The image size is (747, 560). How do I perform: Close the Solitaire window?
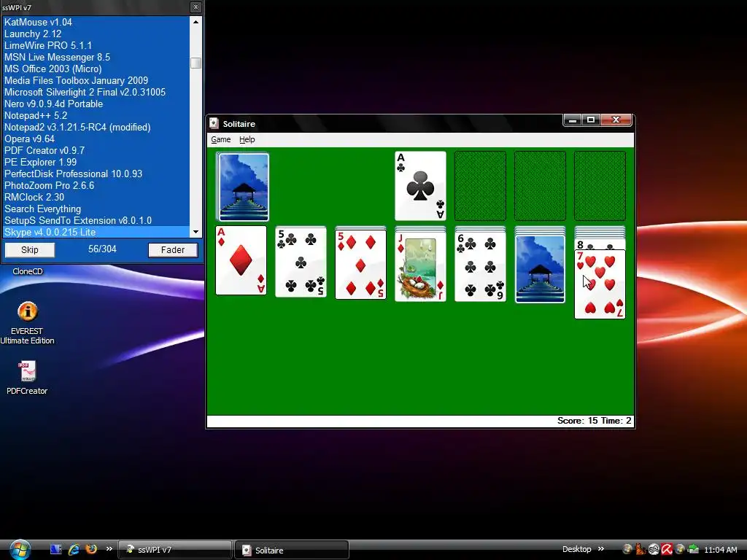tap(616, 120)
